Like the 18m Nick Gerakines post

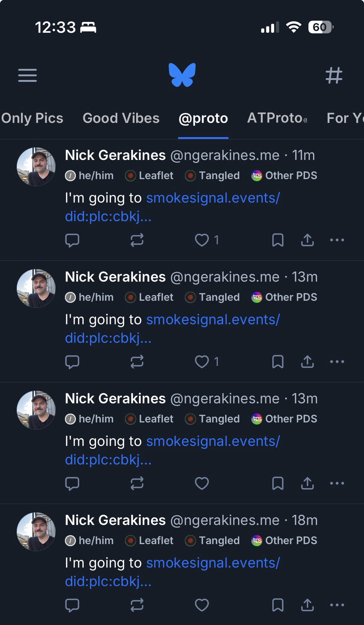202,605
